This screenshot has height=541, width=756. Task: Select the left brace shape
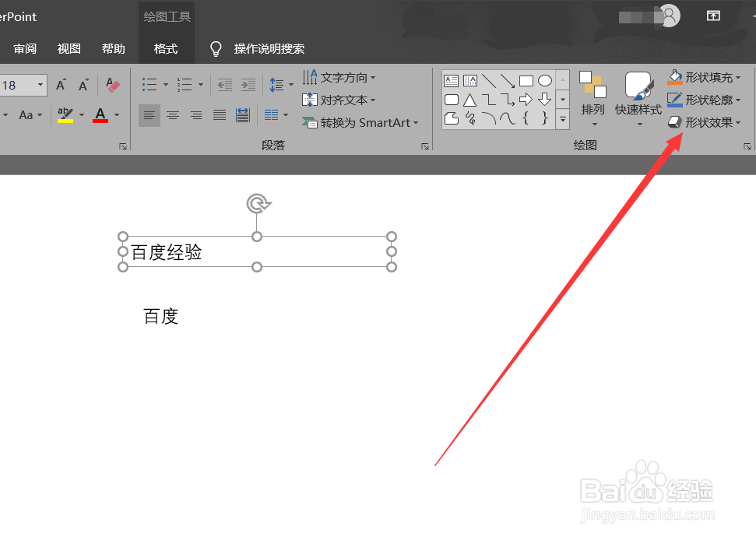[526, 118]
